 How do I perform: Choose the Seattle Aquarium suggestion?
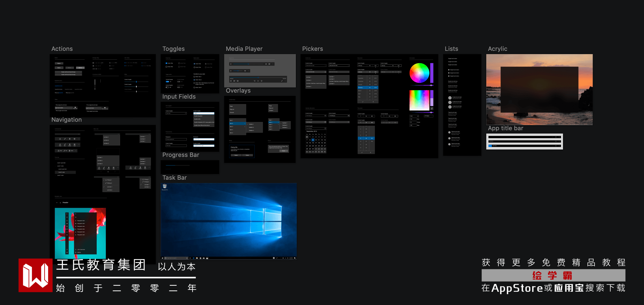click(x=198, y=116)
